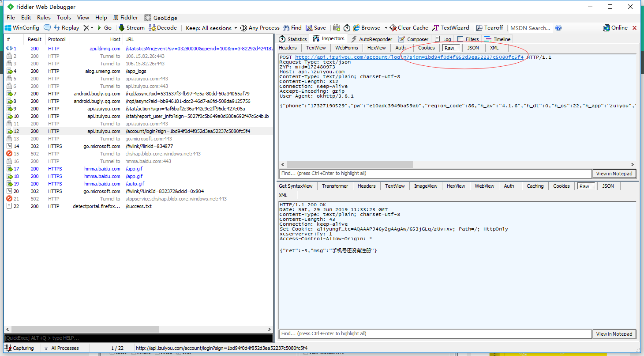Screen dimensions: 644x356
Task: Launch Browse with Internet Explorer icon
Action: pyautogui.click(x=356, y=28)
